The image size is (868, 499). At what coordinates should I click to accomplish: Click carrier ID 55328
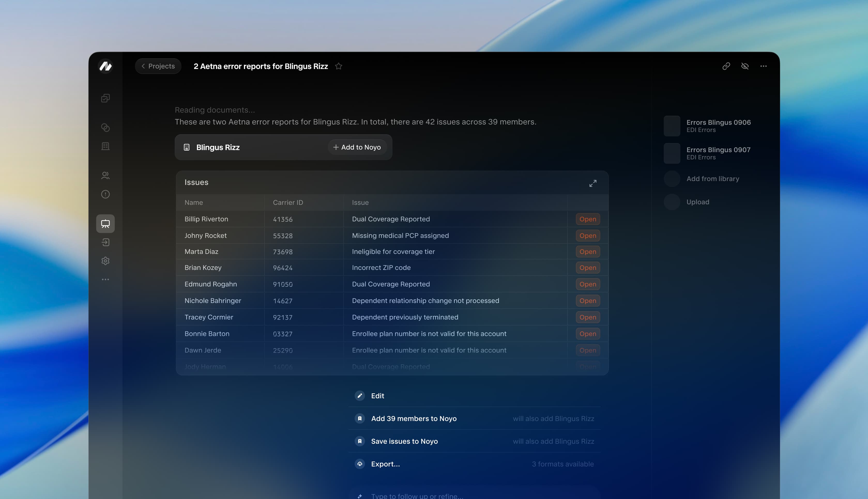283,236
